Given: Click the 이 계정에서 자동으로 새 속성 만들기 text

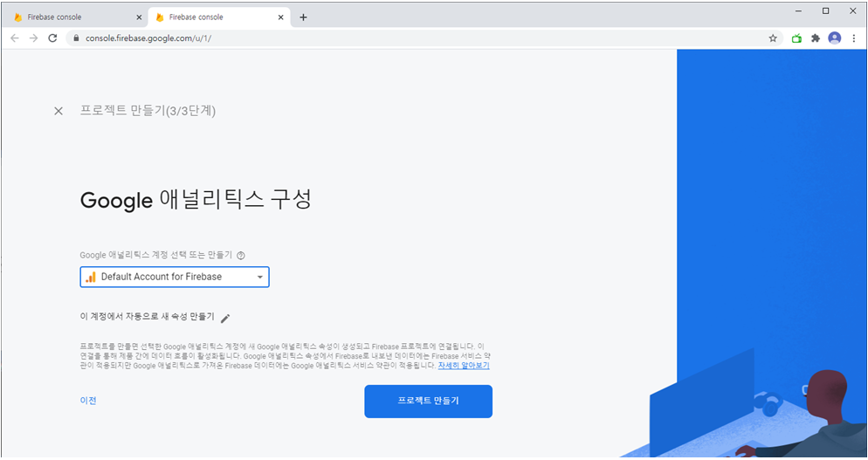Looking at the screenshot, I should (x=148, y=317).
